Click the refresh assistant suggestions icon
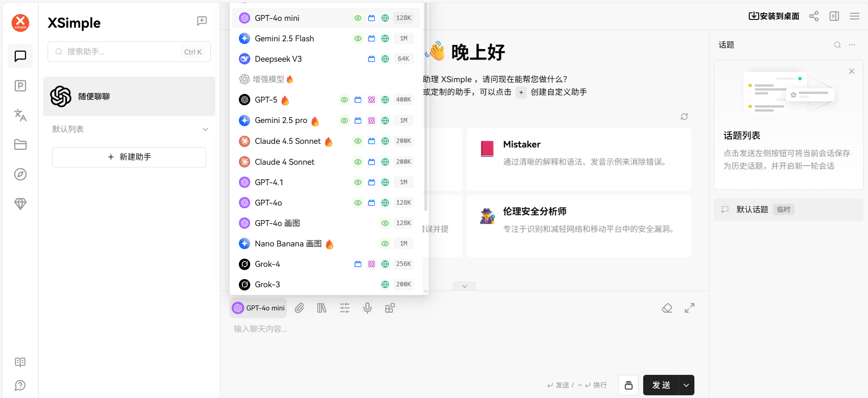The width and height of the screenshot is (868, 398). point(684,117)
